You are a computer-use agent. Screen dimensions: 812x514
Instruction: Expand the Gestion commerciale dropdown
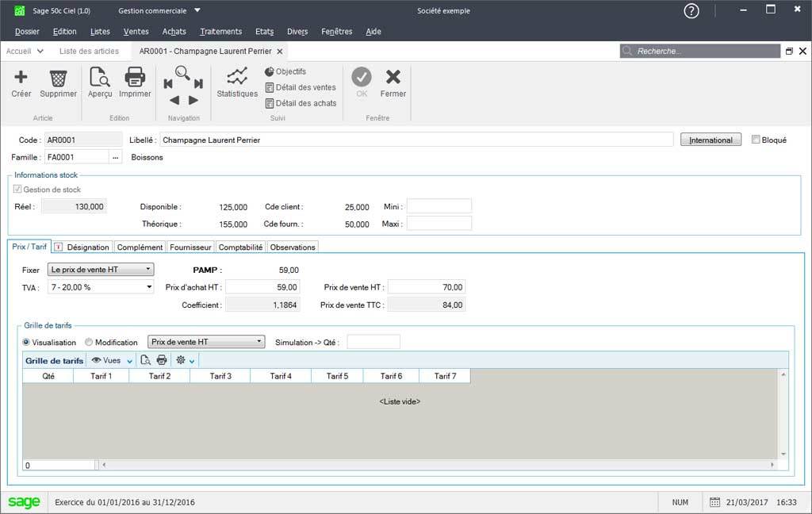click(x=197, y=10)
